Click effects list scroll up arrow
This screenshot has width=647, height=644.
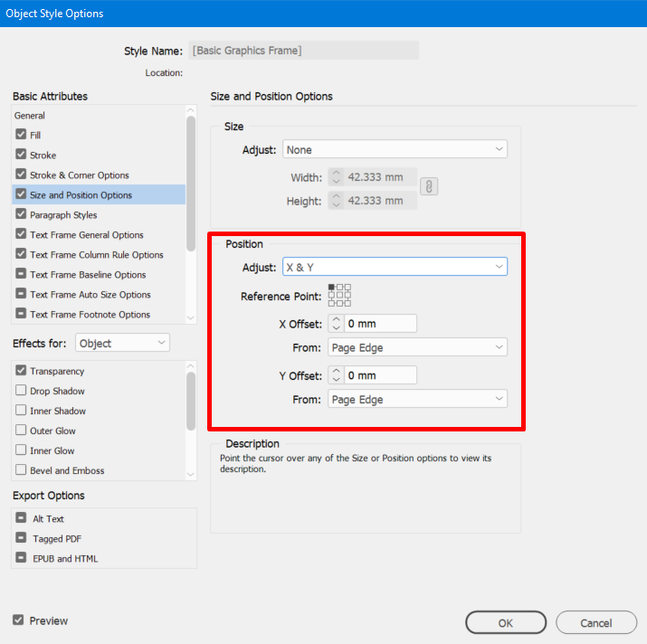pos(191,366)
